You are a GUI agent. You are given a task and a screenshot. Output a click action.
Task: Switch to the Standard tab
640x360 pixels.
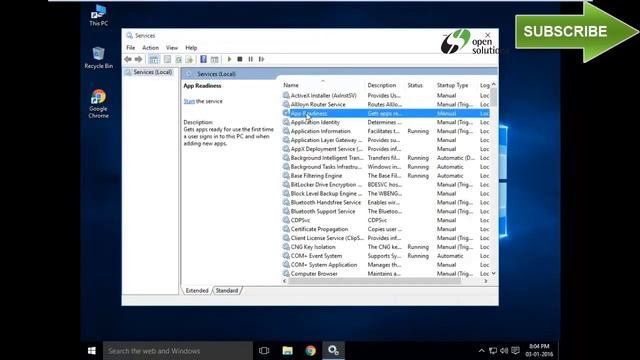[227, 291]
